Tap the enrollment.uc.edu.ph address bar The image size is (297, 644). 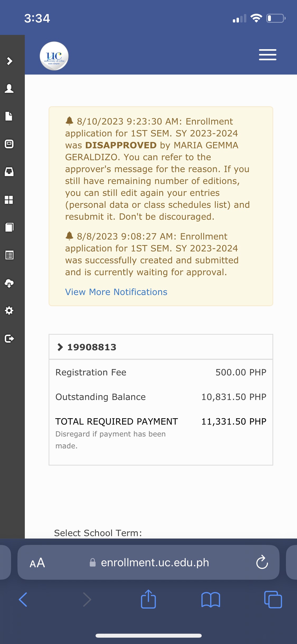tap(155, 563)
